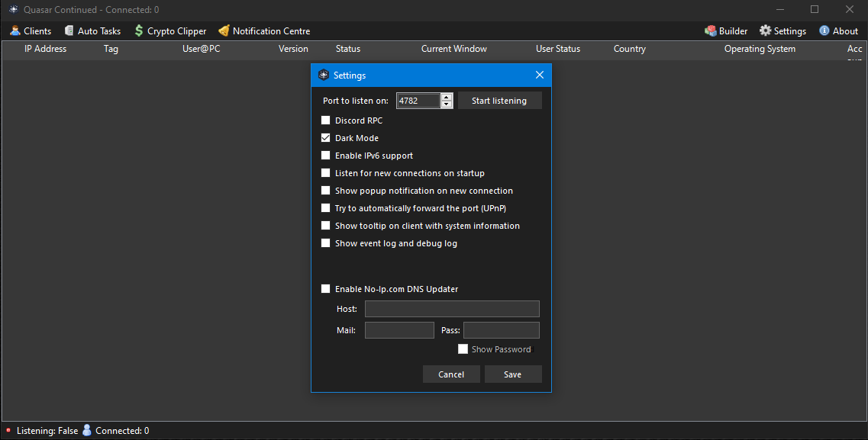The height and width of the screenshot is (440, 868).
Task: Enable IPv6 support checkbox
Action: click(x=325, y=156)
